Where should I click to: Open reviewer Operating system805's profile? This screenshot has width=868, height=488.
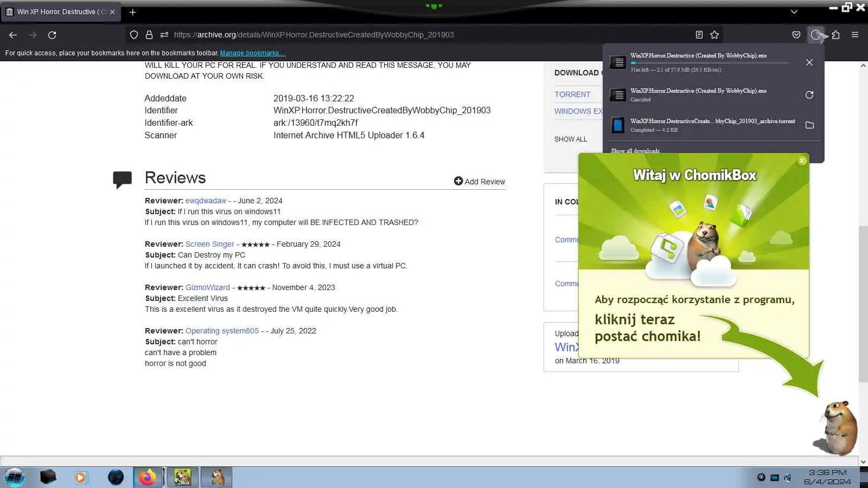(222, 331)
